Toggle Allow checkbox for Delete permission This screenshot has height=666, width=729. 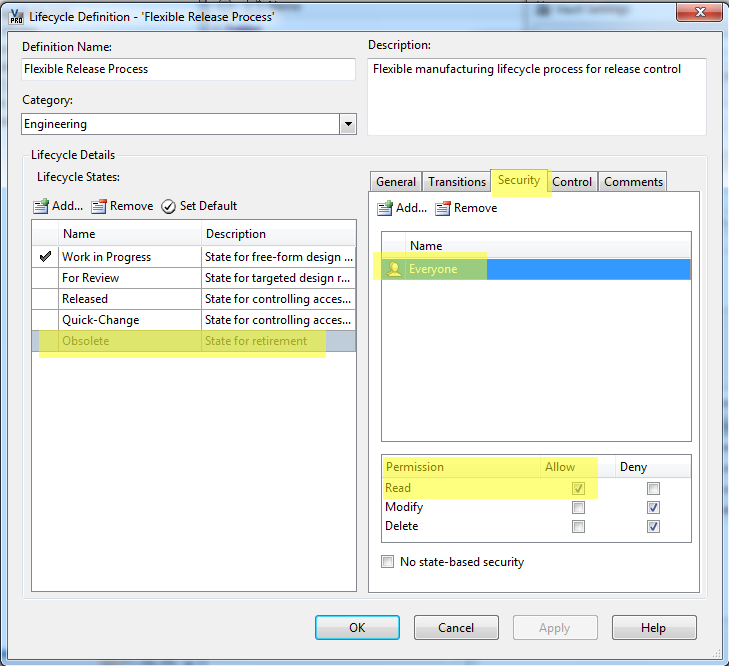[578, 526]
